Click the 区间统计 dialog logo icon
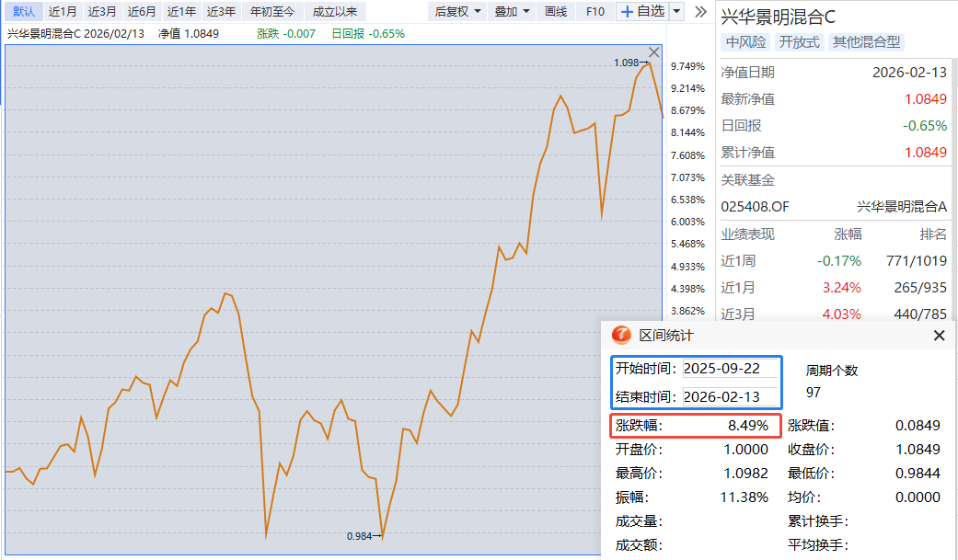Image resolution: width=958 pixels, height=560 pixels. [622, 336]
